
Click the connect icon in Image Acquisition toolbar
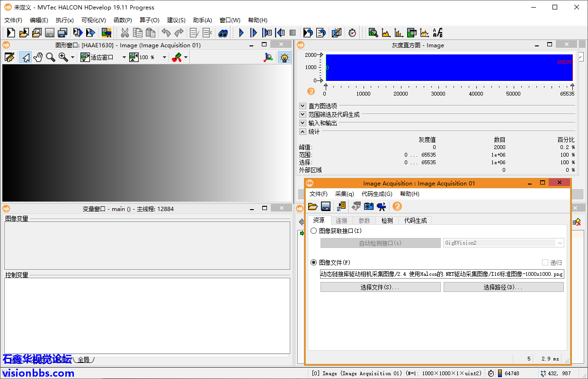coord(356,206)
